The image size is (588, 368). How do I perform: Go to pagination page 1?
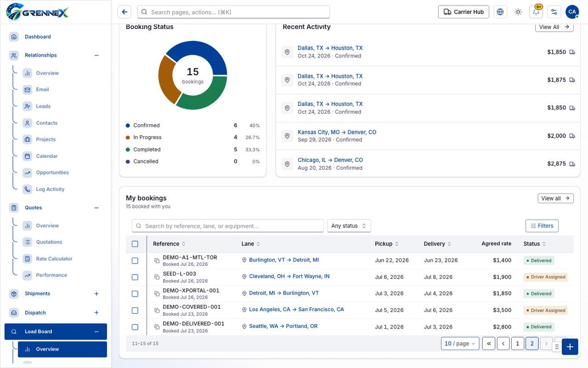pyautogui.click(x=518, y=344)
